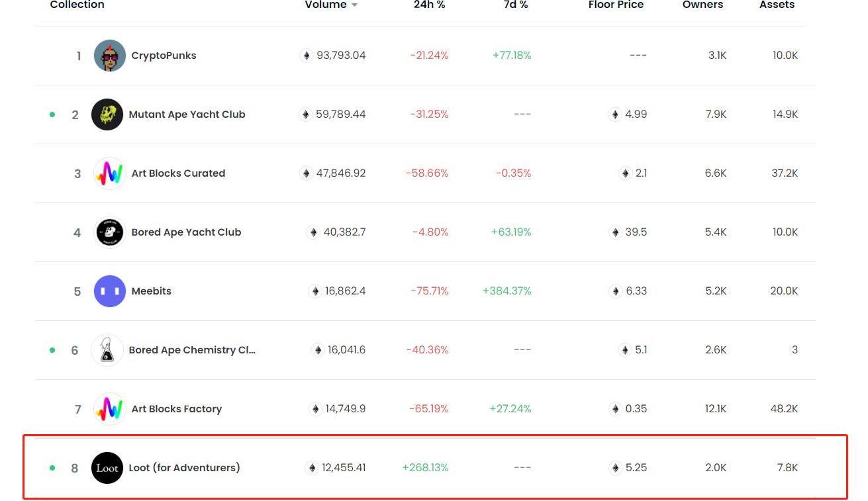Click the Mutant Ape Yacht Club logo
The image size is (868, 501).
(x=107, y=114)
